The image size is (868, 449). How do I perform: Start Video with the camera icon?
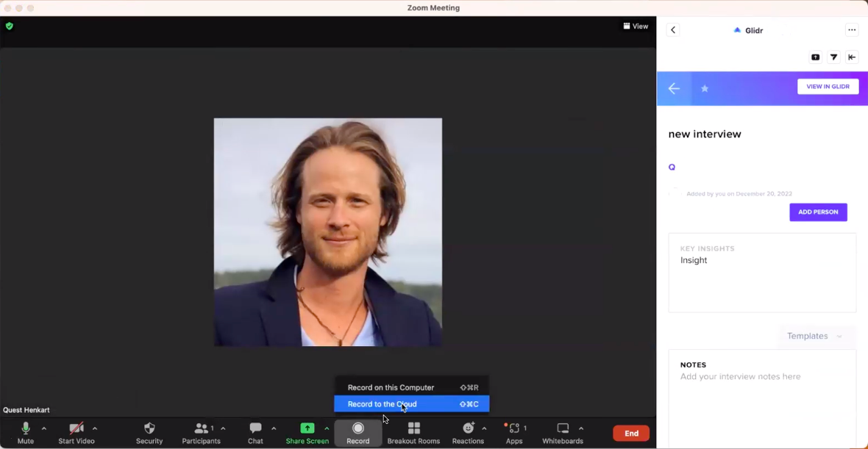click(77, 433)
